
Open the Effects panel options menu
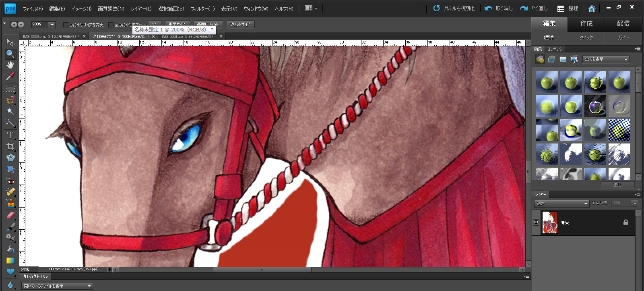tap(638, 49)
